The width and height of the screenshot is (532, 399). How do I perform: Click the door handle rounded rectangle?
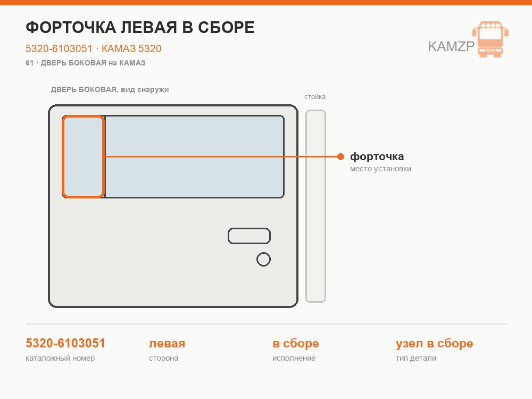249,236
